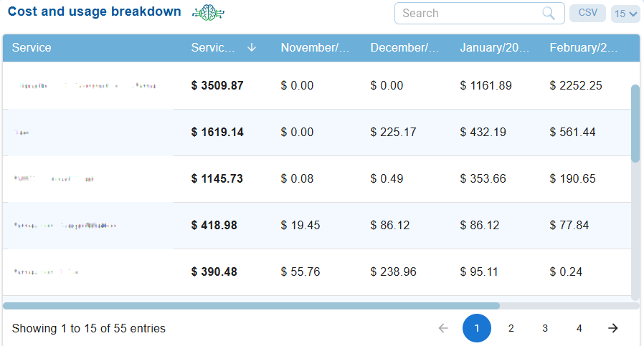The image size is (644, 346).
Task: Click the horizontal scrollbar thumb
Action: [251, 306]
